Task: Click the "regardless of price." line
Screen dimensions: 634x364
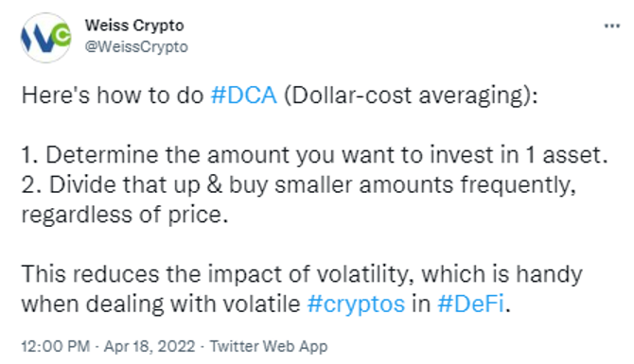Action: pyautogui.click(x=125, y=215)
